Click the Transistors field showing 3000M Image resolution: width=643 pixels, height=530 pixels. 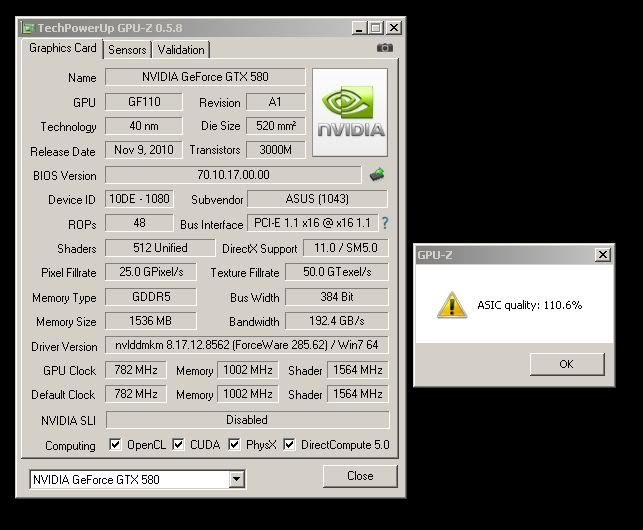tap(276, 150)
